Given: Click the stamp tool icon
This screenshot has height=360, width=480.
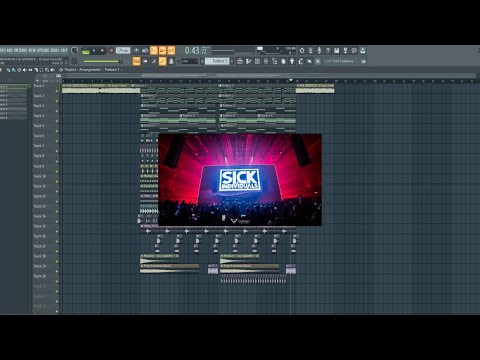Looking at the screenshot, I should (171, 61).
